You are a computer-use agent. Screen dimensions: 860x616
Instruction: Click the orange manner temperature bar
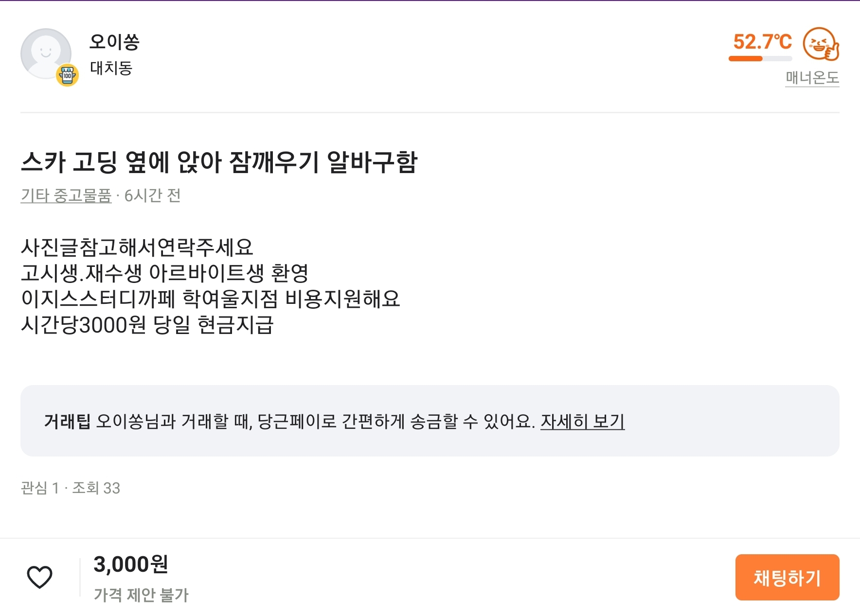coord(760,59)
